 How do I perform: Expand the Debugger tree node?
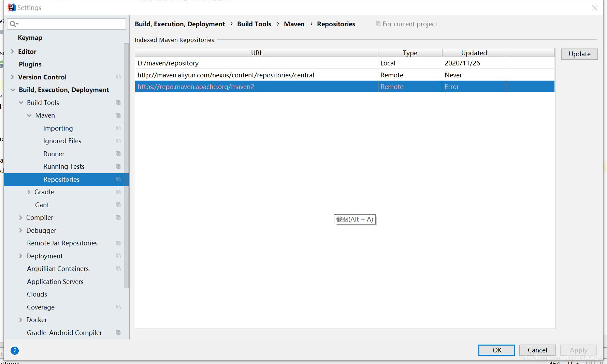[21, 230]
